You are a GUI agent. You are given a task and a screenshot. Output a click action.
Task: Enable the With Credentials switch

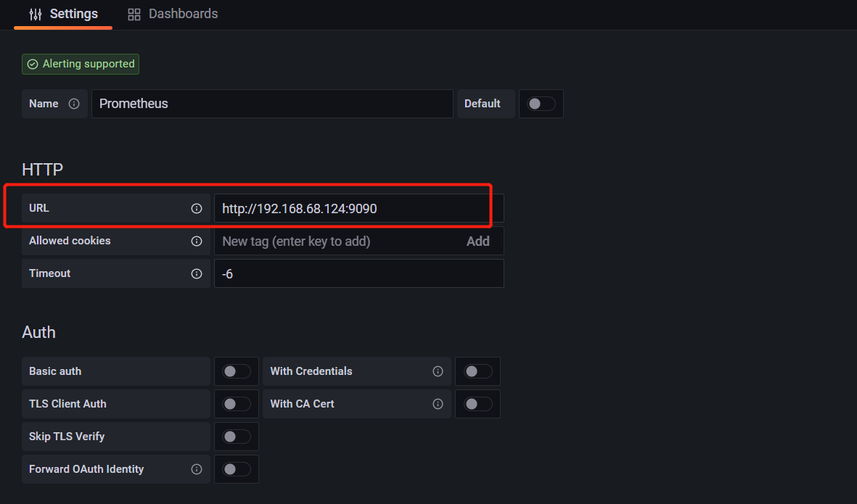pyautogui.click(x=477, y=371)
